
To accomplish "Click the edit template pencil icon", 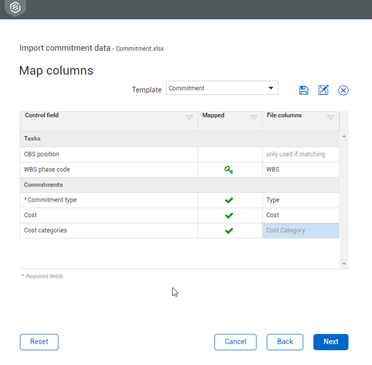I will [323, 90].
